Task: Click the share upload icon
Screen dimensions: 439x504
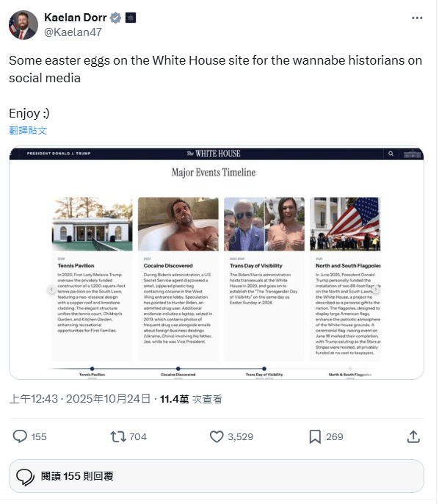Action: [413, 436]
